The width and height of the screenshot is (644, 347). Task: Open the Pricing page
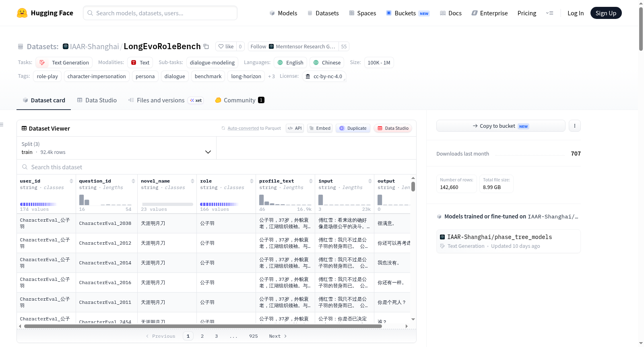click(527, 13)
